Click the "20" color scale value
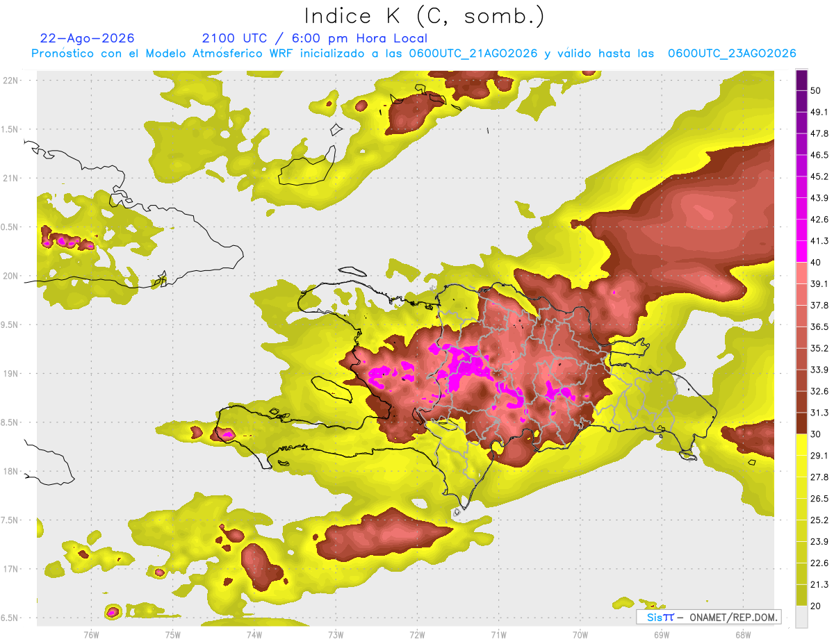834x644 pixels. [x=817, y=606]
